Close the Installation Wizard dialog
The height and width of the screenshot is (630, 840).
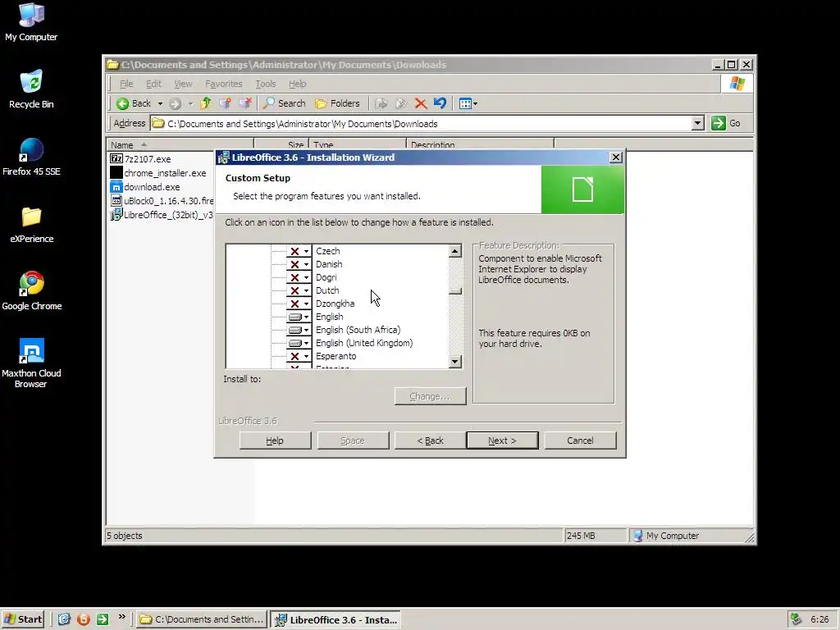click(x=615, y=157)
